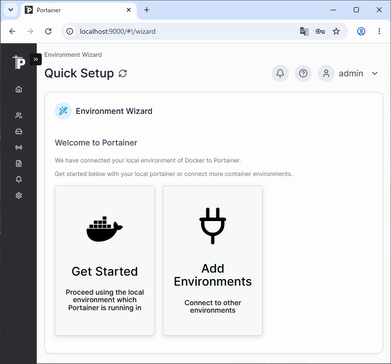This screenshot has height=364, width=391.
Task: Click the Environment Wizard breadcrumb
Action: tap(73, 55)
